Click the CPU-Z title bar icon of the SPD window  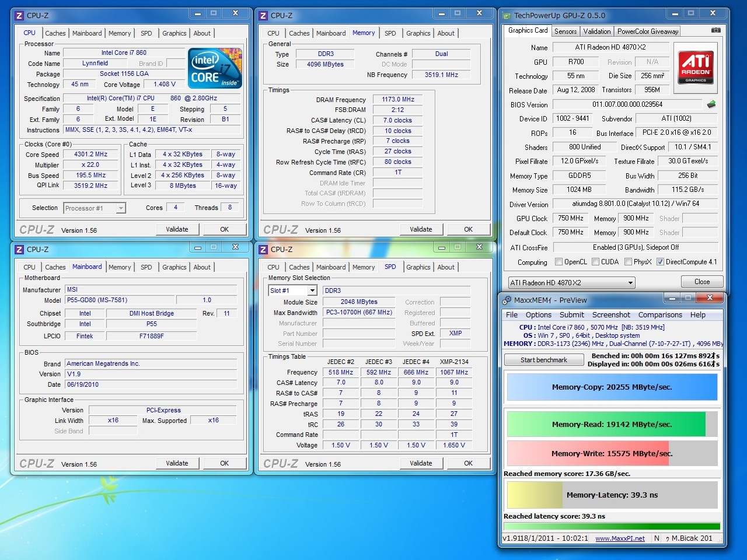263,249
